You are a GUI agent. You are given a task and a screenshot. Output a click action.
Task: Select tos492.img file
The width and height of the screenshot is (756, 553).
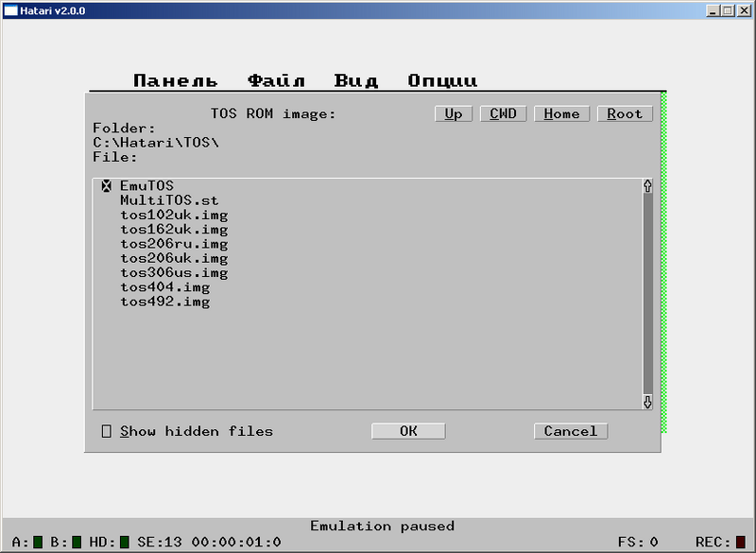tap(164, 302)
